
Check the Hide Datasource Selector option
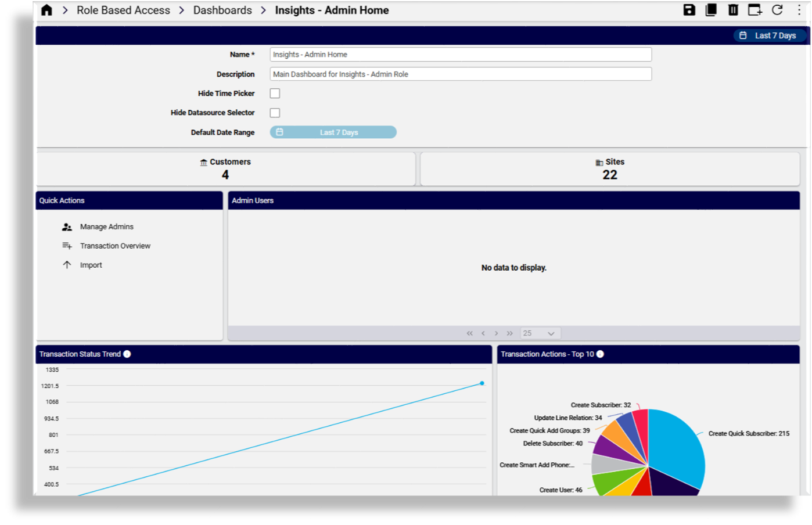274,112
